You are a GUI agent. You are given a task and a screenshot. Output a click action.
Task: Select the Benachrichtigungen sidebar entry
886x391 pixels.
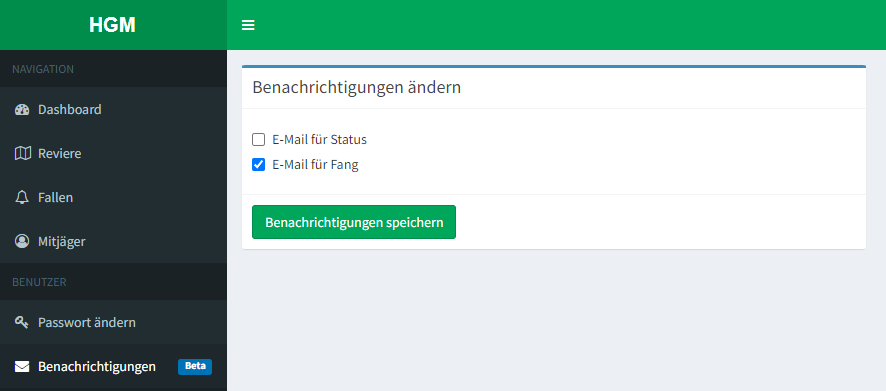[113, 367]
